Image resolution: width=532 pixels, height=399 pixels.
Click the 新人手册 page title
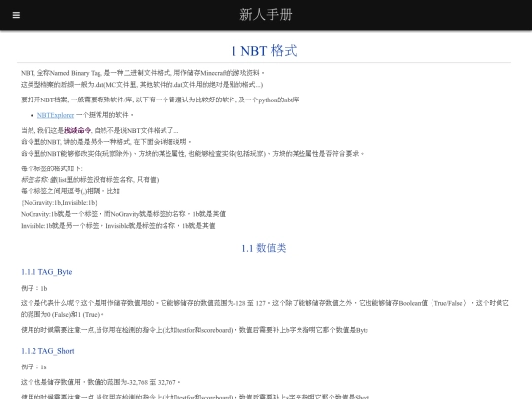[x=266, y=15]
